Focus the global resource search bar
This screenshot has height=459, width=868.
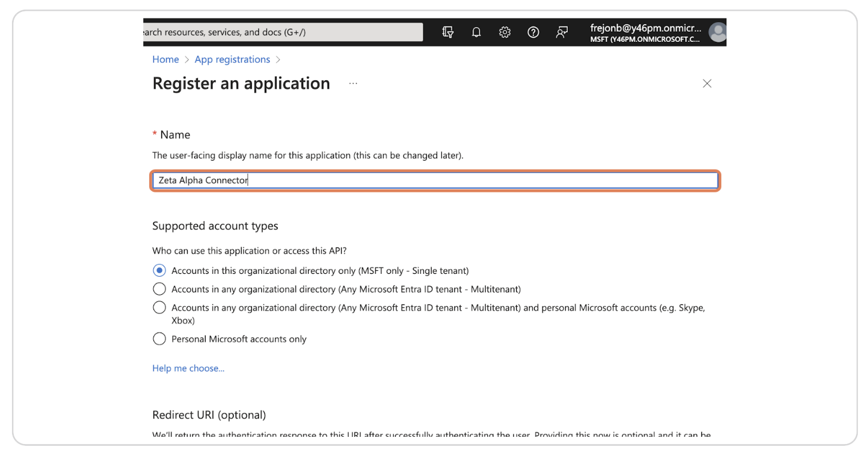[x=282, y=32]
